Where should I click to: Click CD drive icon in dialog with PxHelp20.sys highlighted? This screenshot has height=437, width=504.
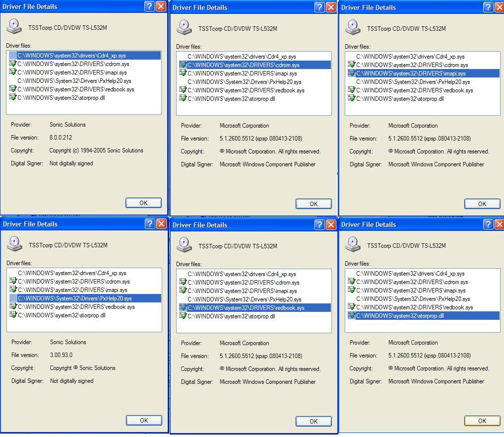(14, 244)
